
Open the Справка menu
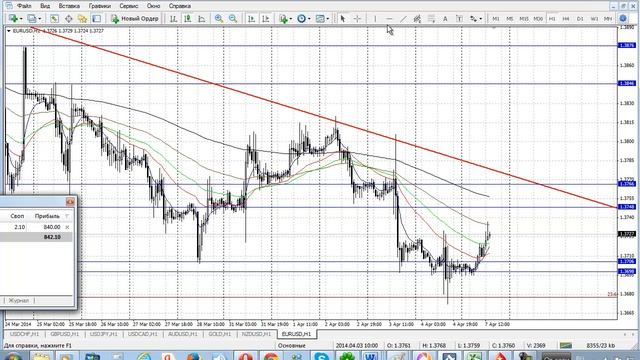(x=180, y=6)
